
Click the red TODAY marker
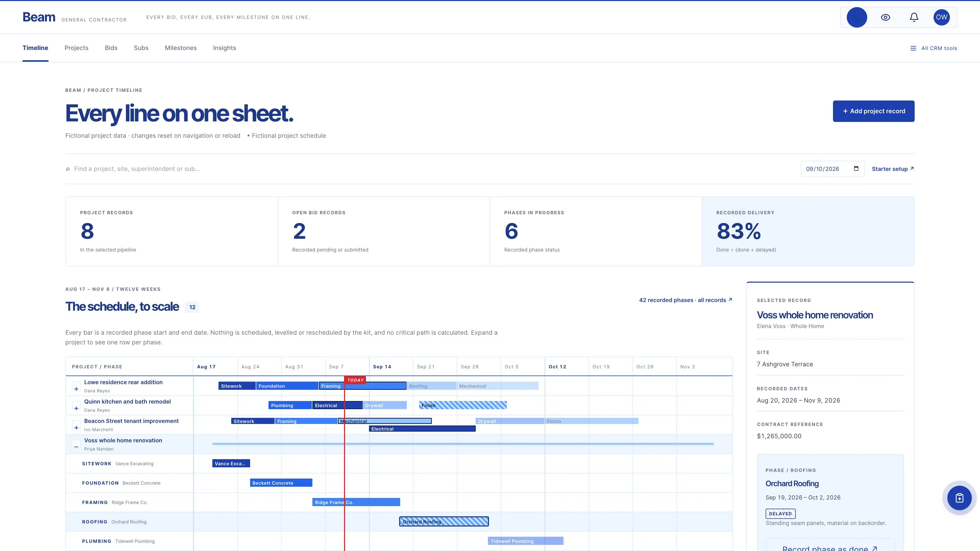355,380
